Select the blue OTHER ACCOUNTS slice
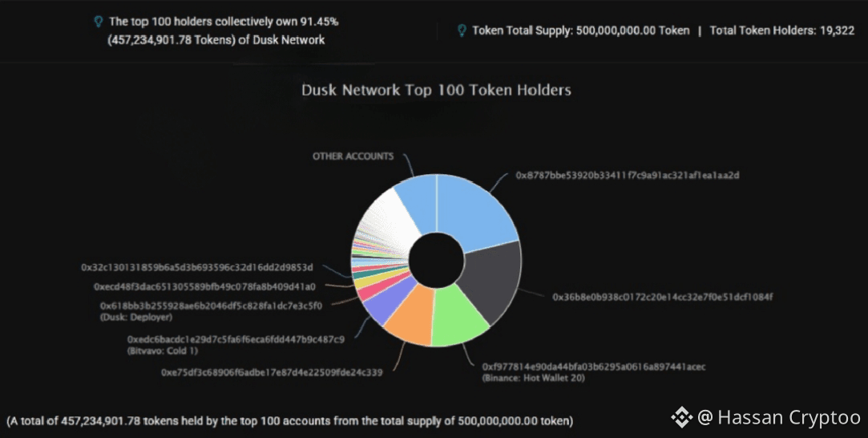This screenshot has width=868, height=438. [x=418, y=203]
